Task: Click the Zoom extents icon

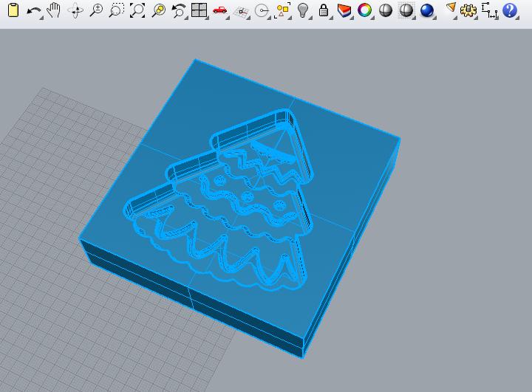Action: click(x=137, y=10)
